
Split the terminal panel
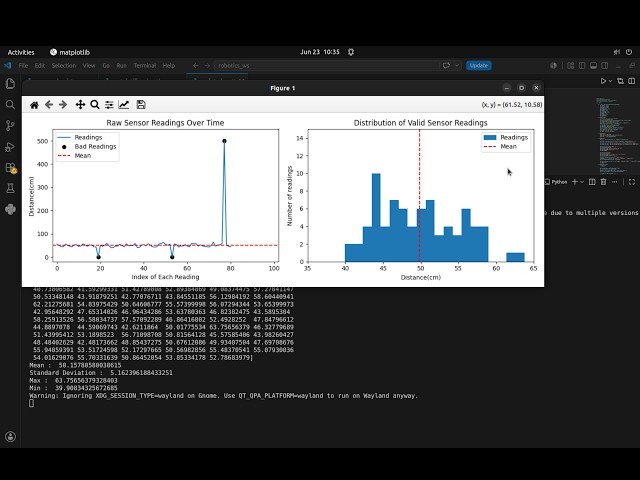[592, 182]
